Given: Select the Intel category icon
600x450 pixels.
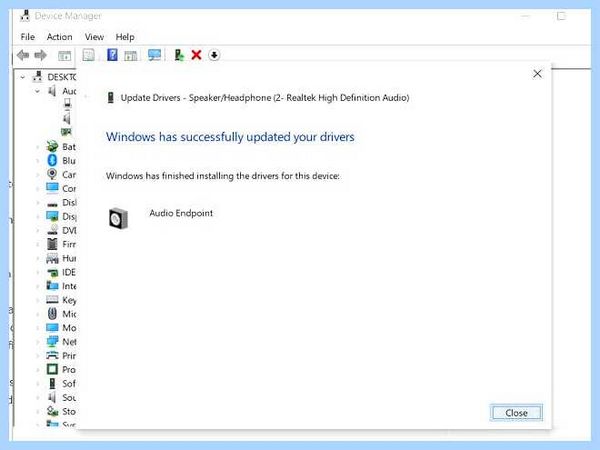Looking at the screenshot, I should (52, 285).
